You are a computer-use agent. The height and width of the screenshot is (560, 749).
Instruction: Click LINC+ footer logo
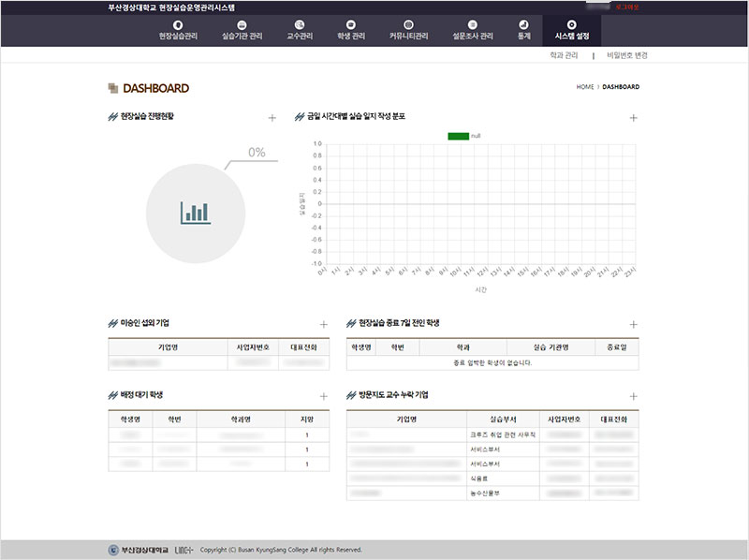pos(184,550)
